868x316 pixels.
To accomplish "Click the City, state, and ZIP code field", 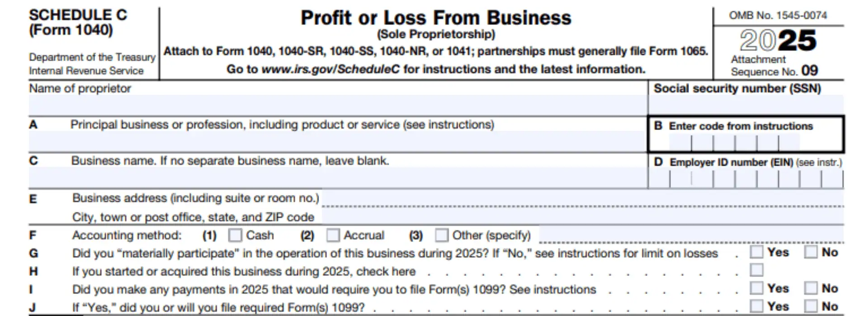I will [582, 217].
